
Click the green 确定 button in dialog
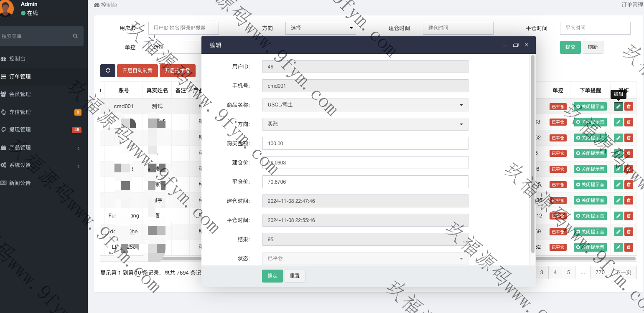[x=272, y=276]
